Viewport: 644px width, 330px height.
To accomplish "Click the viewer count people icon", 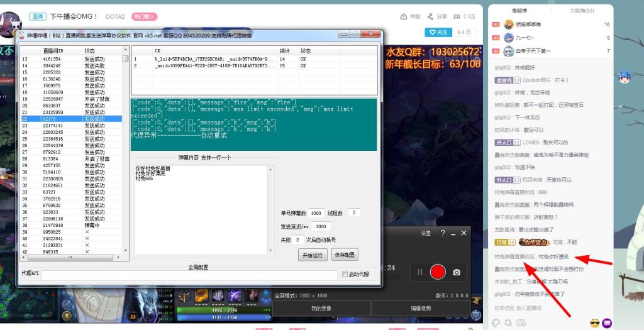I will click(457, 17).
